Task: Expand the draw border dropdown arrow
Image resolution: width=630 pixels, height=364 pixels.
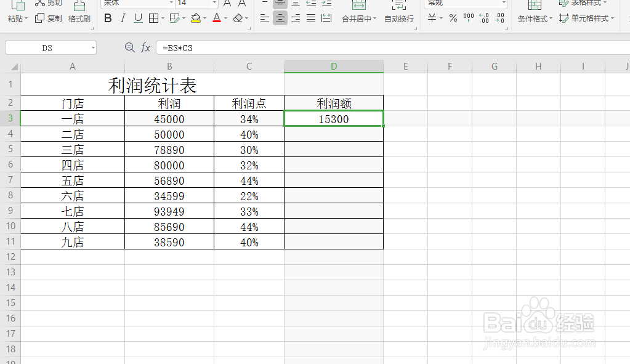Action: pyautogui.click(x=184, y=18)
